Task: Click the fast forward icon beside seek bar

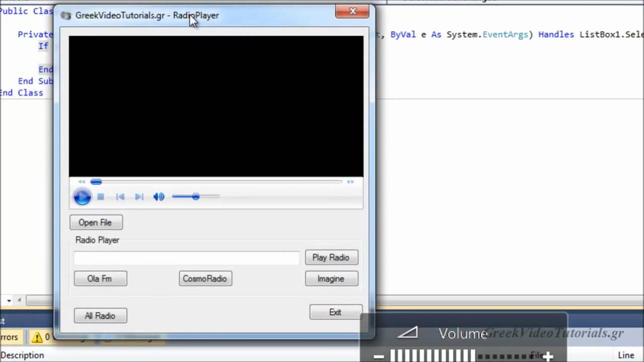Action: point(350,182)
